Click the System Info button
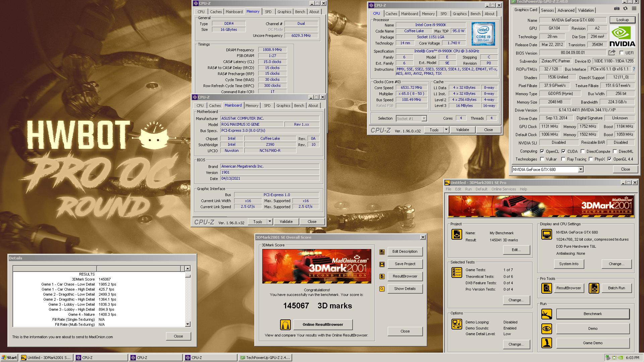This screenshot has height=362, width=644. pyautogui.click(x=569, y=264)
